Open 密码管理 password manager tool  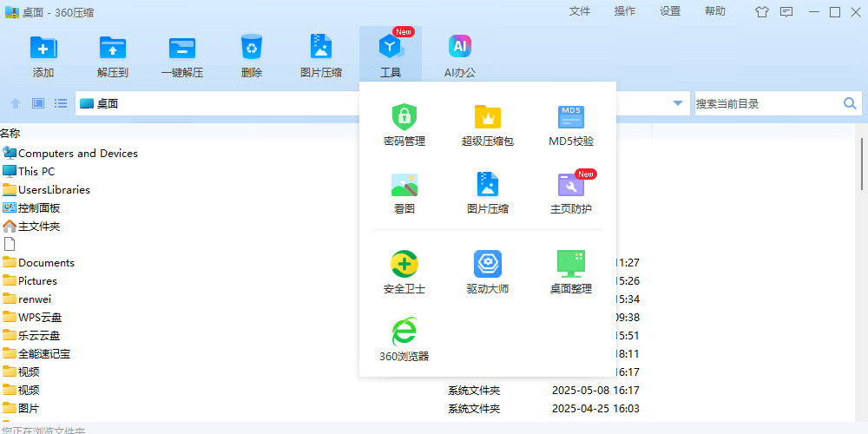coord(404,125)
